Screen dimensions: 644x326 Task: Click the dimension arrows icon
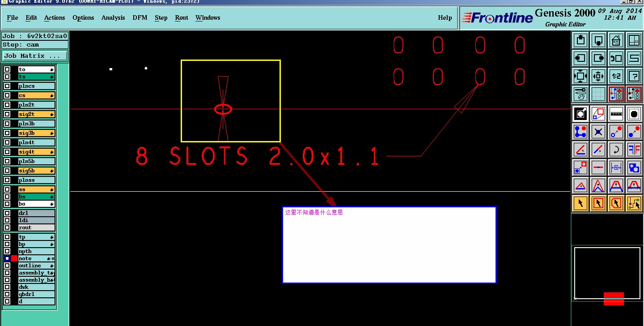pyautogui.click(x=616, y=167)
